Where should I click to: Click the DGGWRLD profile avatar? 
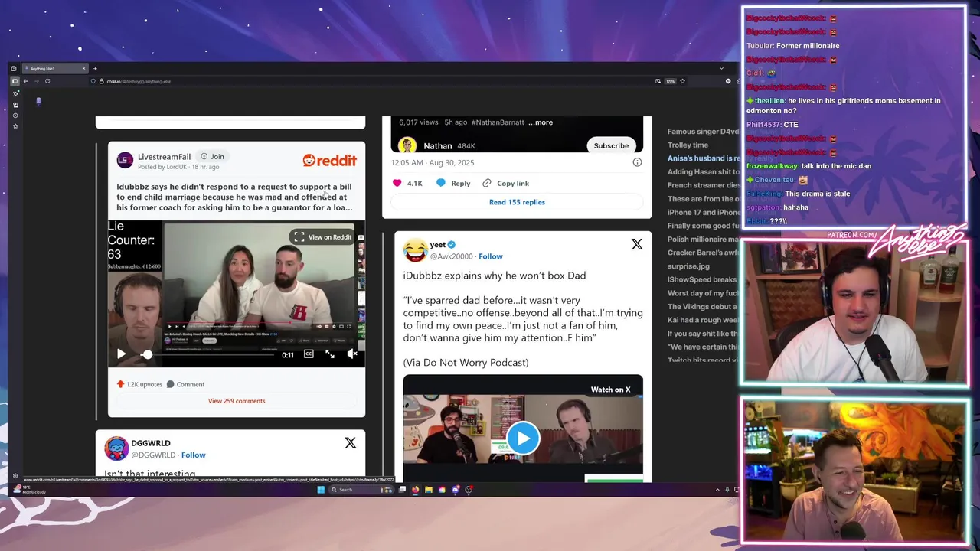click(116, 448)
